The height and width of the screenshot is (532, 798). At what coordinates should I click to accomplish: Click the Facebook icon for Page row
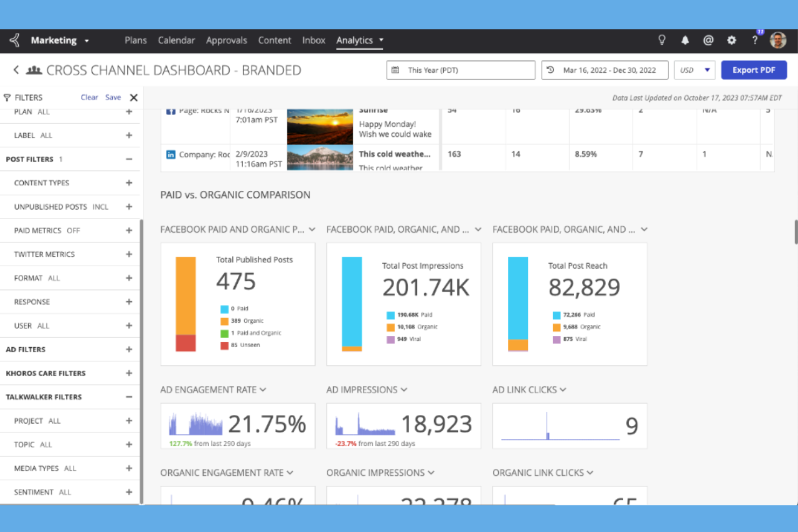click(170, 111)
